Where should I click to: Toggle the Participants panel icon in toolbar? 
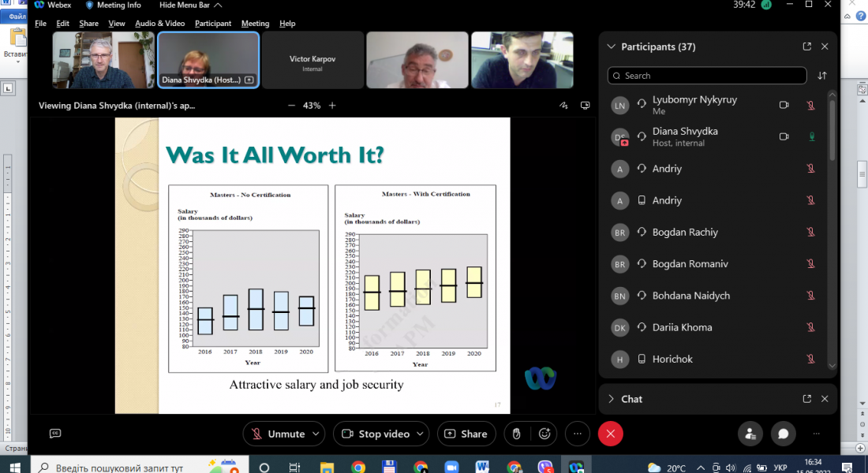[x=750, y=434]
